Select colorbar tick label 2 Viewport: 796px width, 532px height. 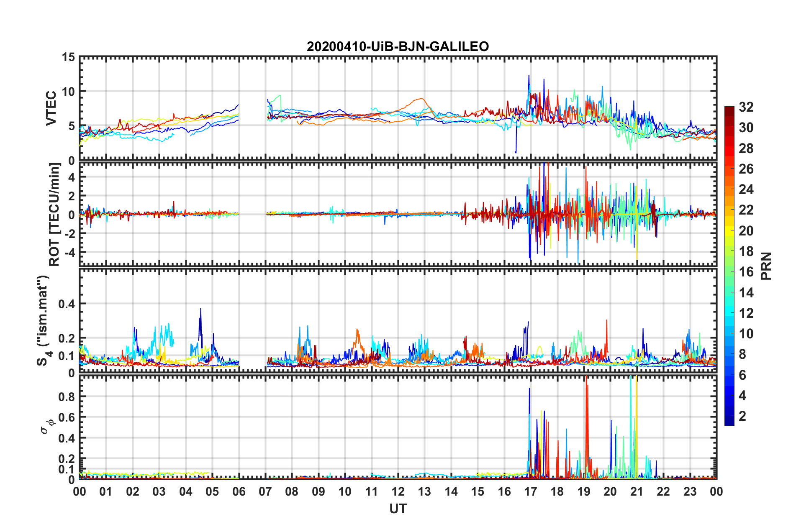point(742,416)
